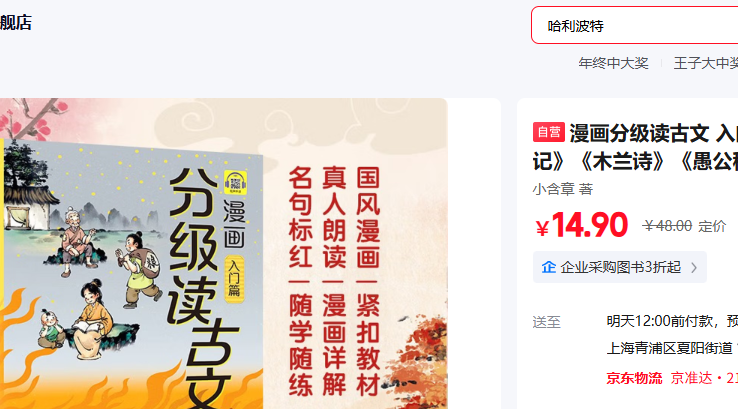Open the 年终中大奖 hot search link
The image size is (738, 409).
(613, 63)
